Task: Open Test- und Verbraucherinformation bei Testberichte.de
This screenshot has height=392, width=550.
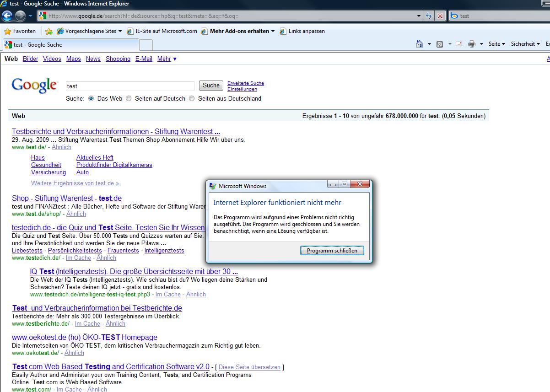Action: click(97, 308)
